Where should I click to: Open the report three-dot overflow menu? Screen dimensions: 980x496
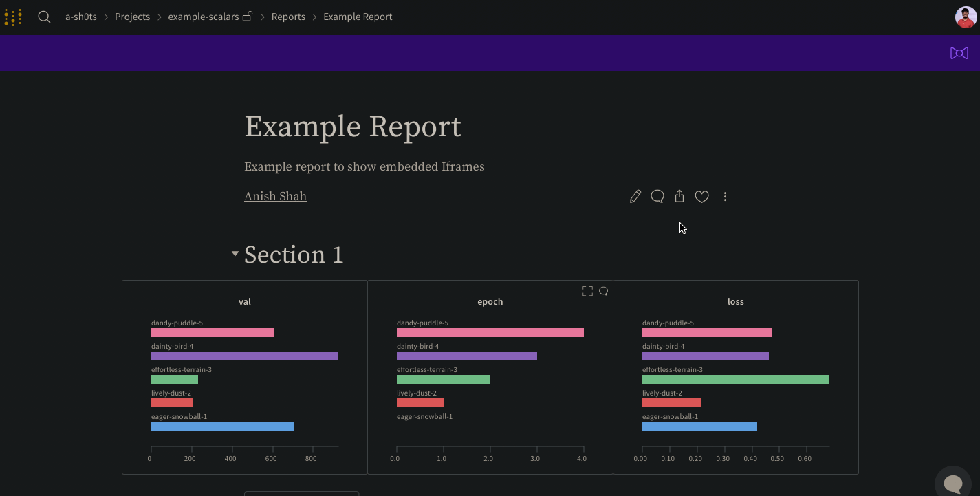725,196
